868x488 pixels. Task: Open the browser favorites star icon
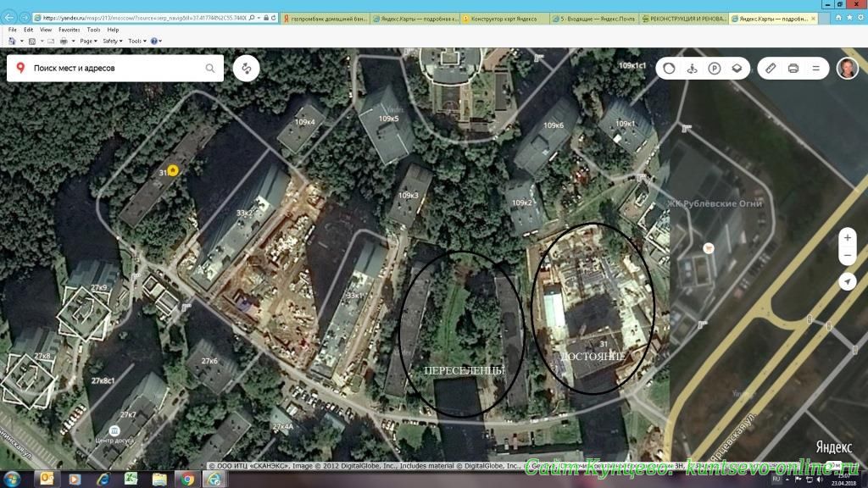pyautogui.click(x=849, y=18)
